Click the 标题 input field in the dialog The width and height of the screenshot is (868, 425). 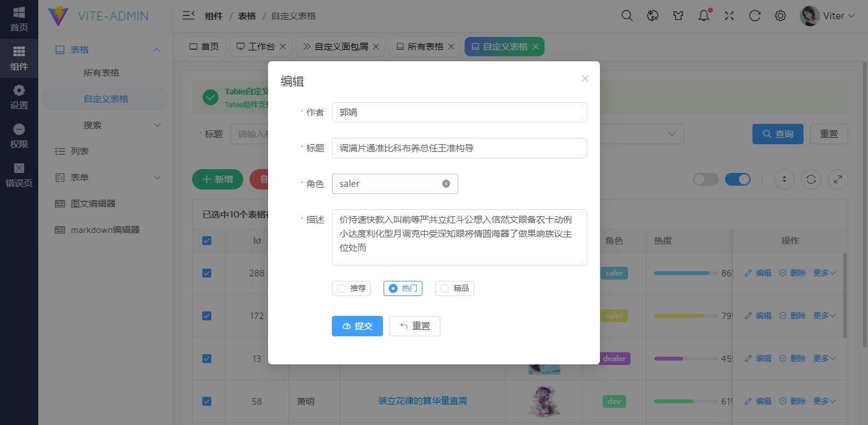460,148
